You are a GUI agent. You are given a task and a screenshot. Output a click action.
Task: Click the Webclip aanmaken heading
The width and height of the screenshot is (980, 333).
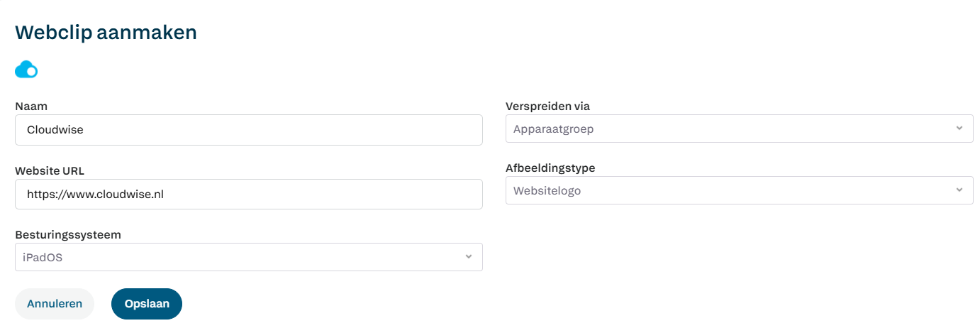(x=106, y=33)
